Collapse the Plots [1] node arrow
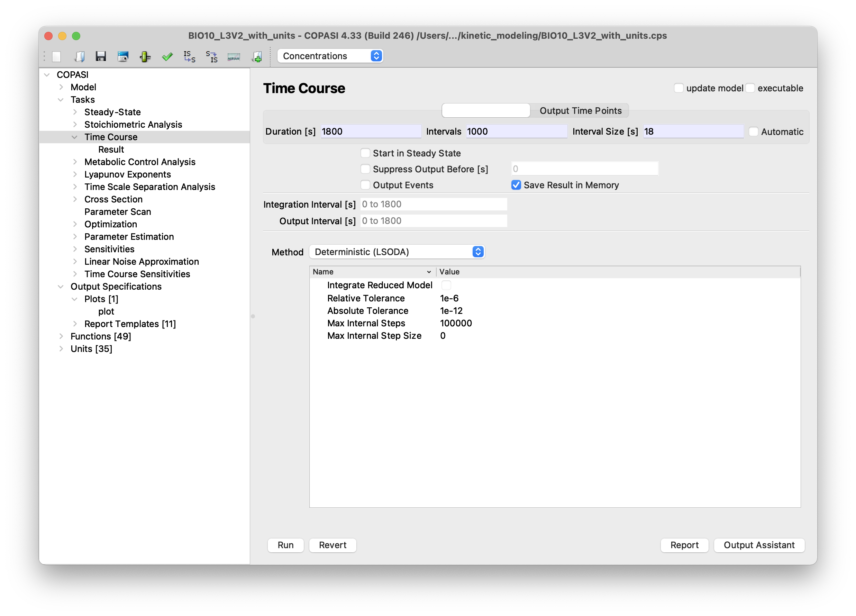Screen dimensions: 856x616 (75, 299)
